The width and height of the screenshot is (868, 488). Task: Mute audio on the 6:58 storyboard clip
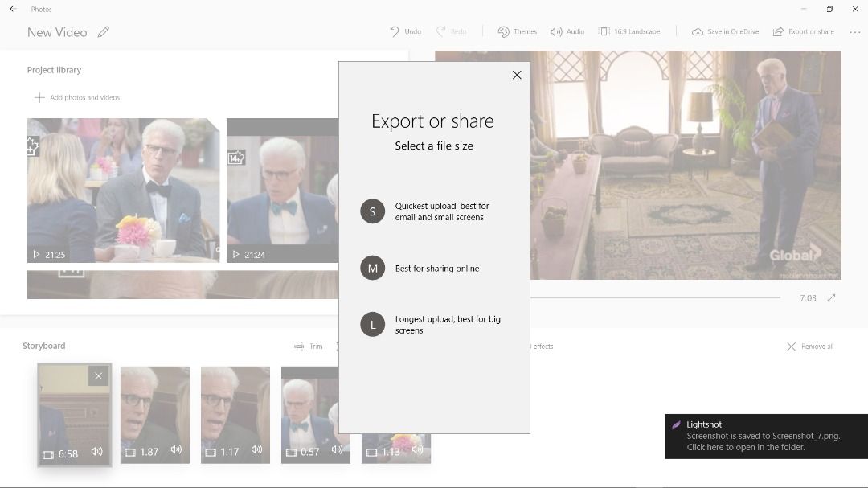tap(96, 452)
